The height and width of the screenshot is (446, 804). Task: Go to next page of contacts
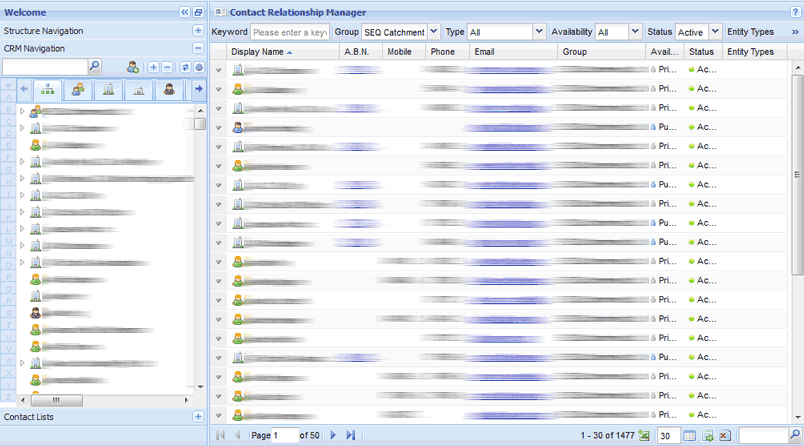click(x=333, y=436)
